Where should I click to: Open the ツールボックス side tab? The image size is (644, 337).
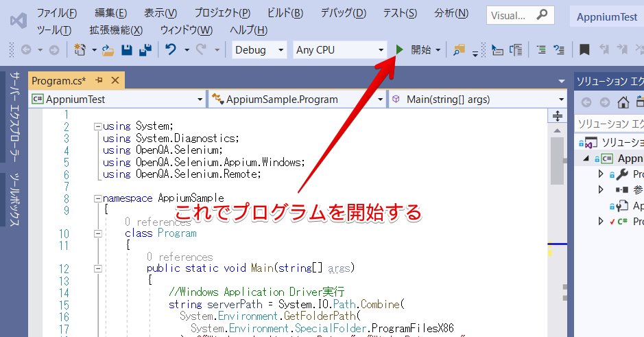(15, 199)
